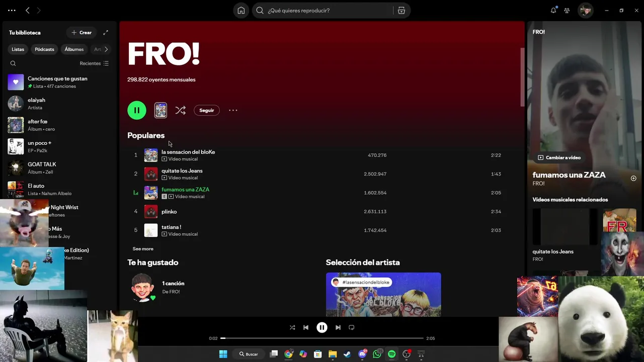Click Cambiar a video in the side panel
Screen dimensions: 644x362
(x=559, y=157)
